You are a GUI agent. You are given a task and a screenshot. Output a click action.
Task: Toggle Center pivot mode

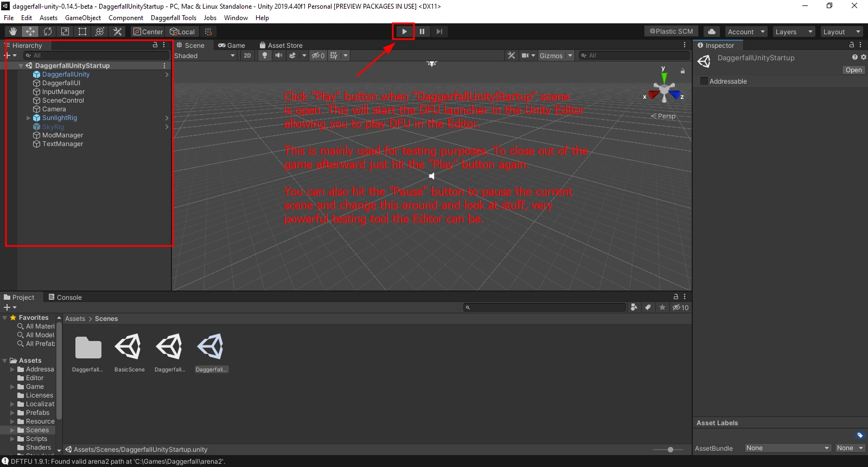[x=148, y=31]
